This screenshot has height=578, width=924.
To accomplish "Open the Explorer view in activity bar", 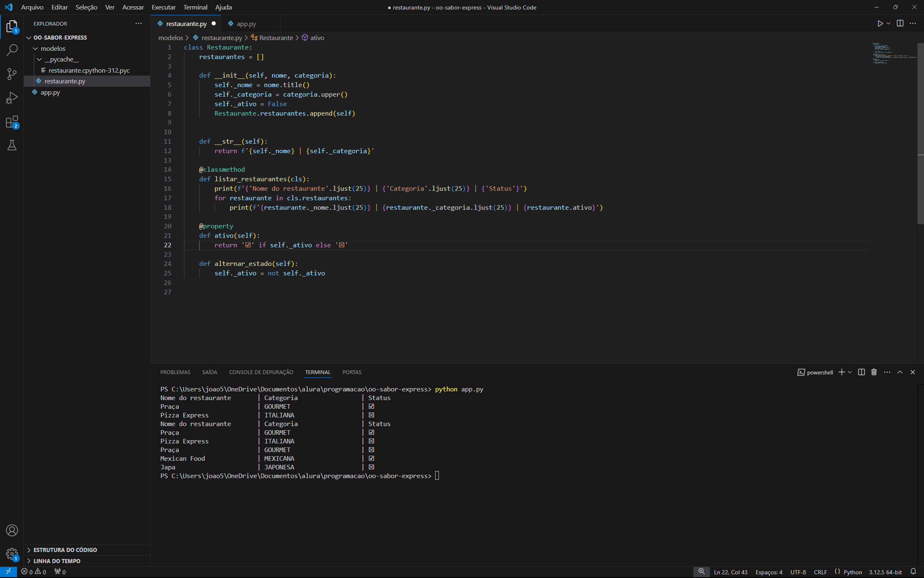I will [x=12, y=27].
